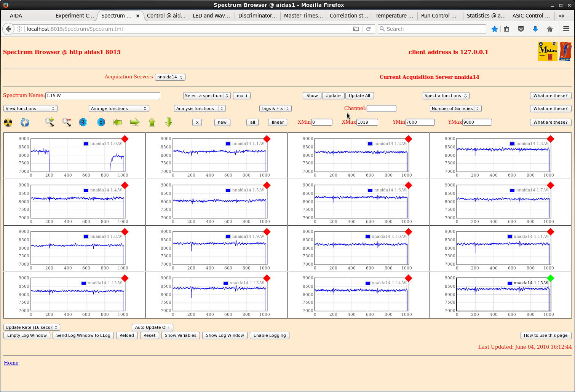Open Firefox downloads arrow icon
The width and height of the screenshot is (575, 392).
point(535,29)
